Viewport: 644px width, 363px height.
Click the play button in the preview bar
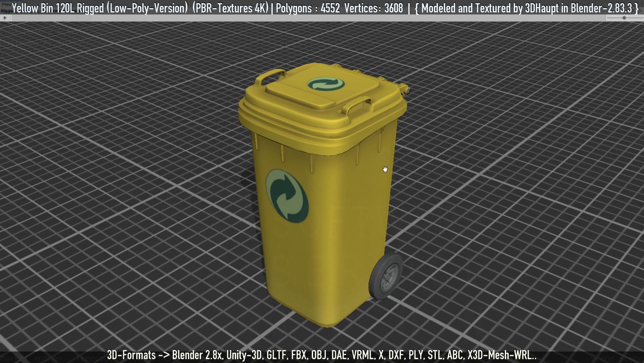[5, 18]
